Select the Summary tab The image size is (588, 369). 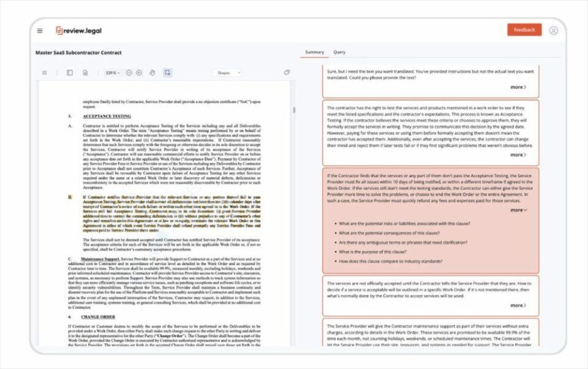[x=314, y=52]
